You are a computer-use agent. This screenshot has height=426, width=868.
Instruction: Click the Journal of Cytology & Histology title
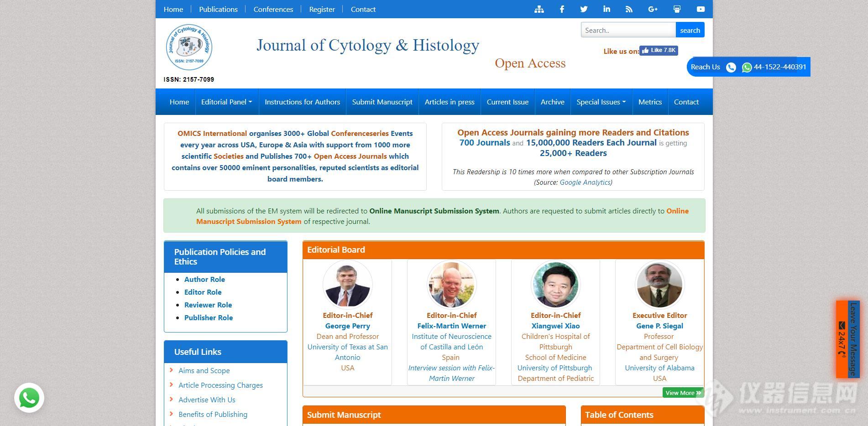pos(368,45)
